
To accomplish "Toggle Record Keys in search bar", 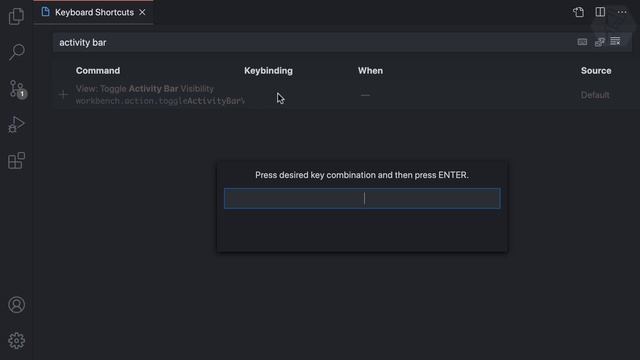I will [582, 42].
